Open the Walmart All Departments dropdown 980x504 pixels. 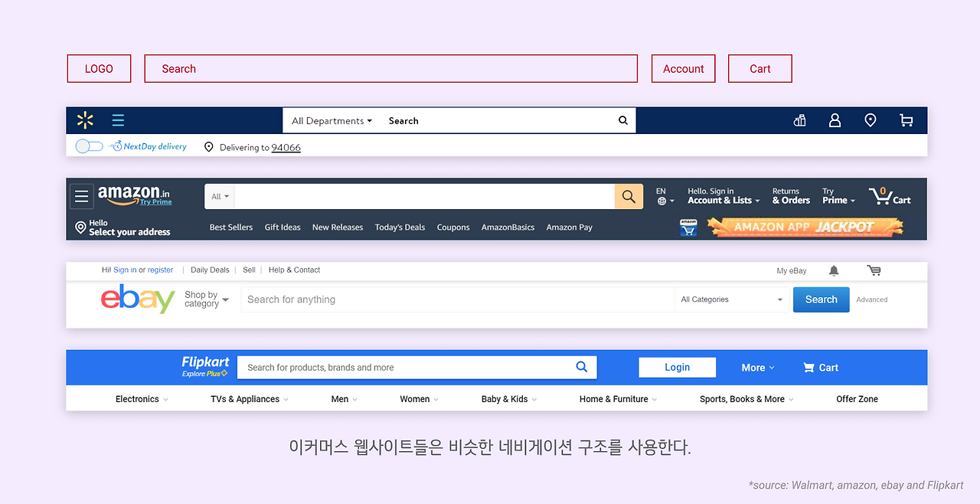click(x=332, y=121)
